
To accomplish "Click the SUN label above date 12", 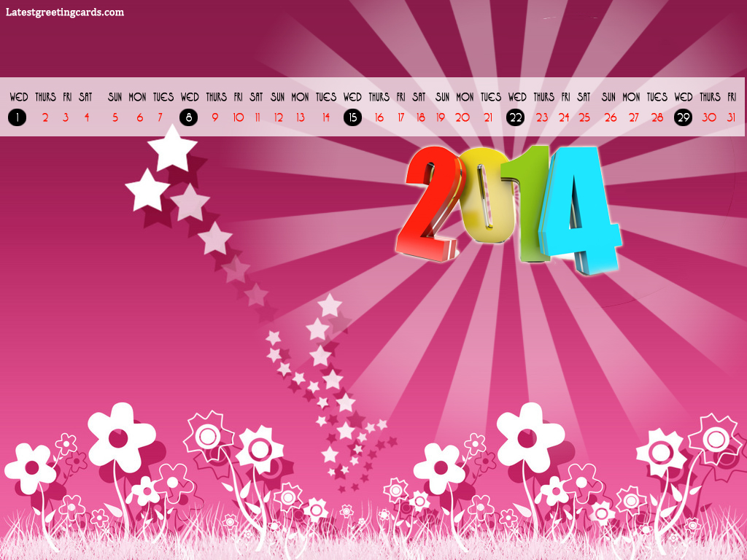I will 277,97.
